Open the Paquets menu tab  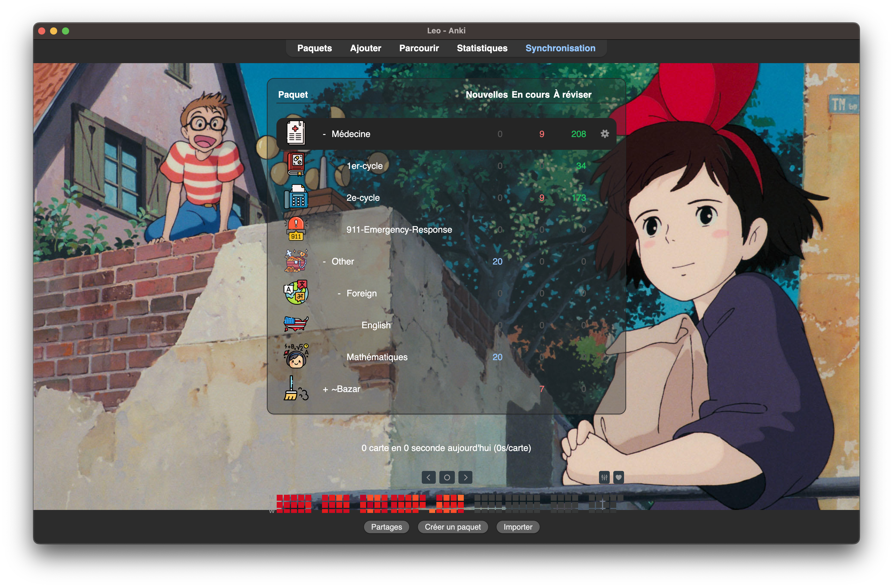tap(314, 48)
